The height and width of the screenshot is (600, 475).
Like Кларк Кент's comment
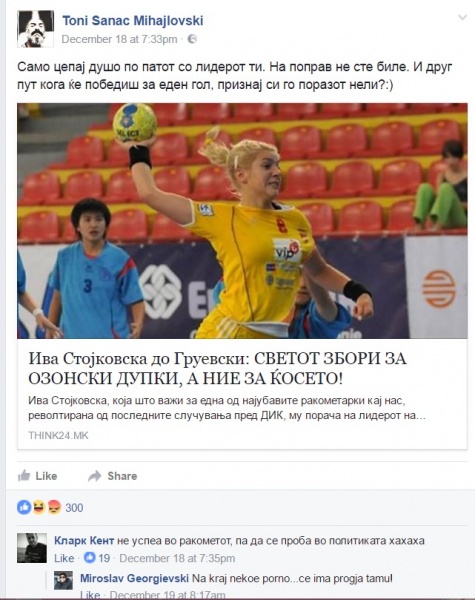coord(64,558)
